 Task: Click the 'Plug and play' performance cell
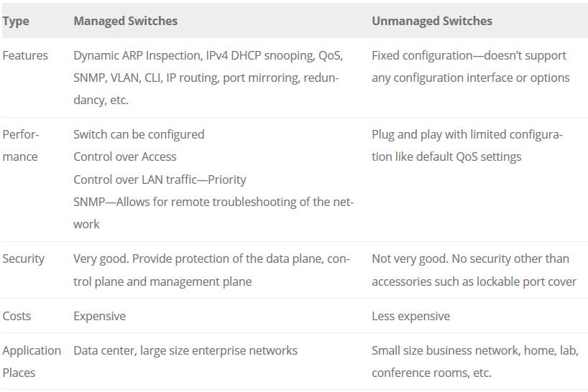point(467,146)
